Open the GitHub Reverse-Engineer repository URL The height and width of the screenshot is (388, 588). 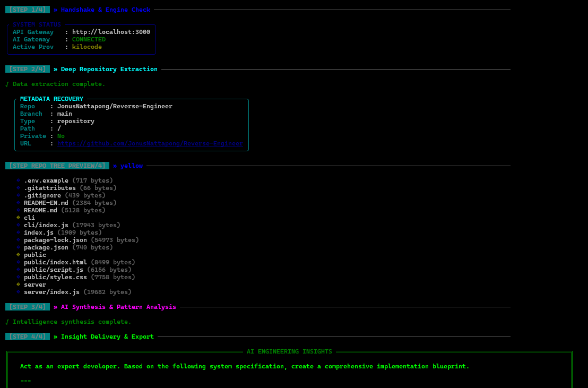(x=150, y=143)
